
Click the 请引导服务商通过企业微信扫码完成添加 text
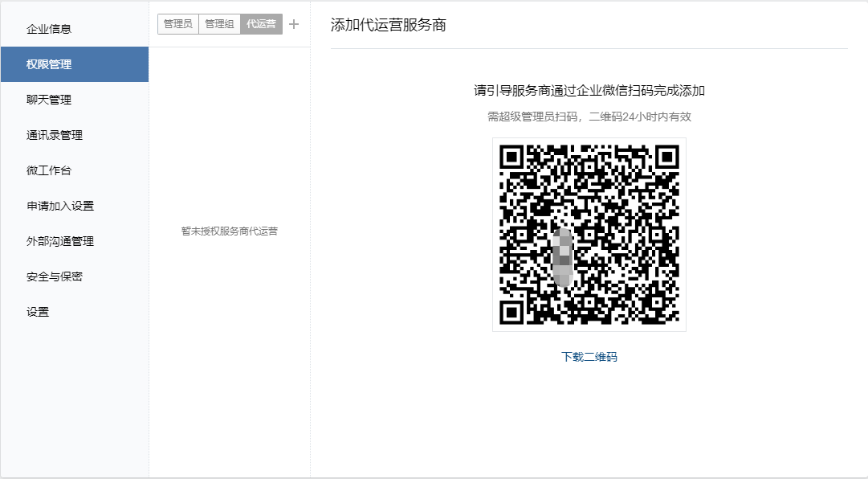click(589, 91)
